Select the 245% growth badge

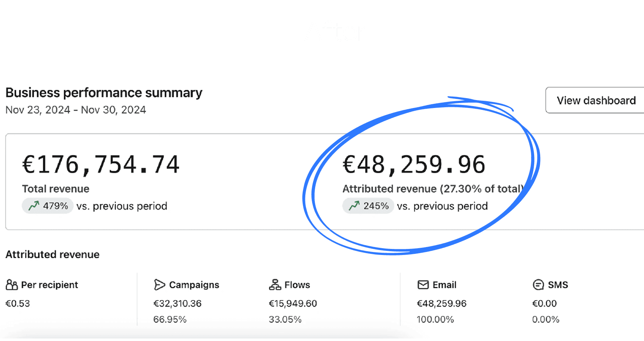368,206
